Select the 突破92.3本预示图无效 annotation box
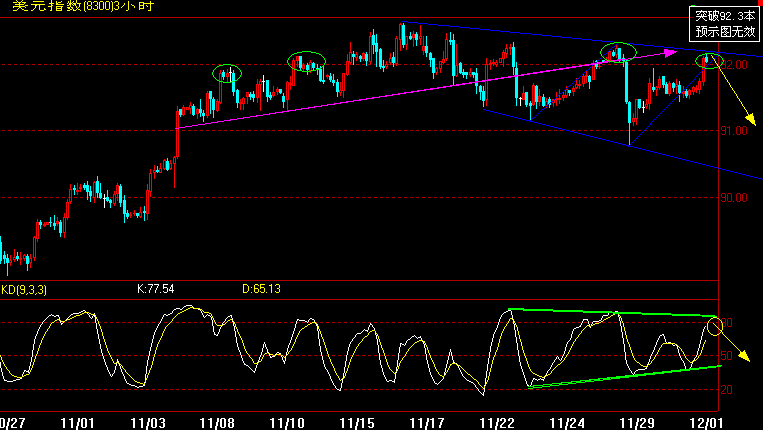763x430 pixels. pyautogui.click(x=725, y=23)
